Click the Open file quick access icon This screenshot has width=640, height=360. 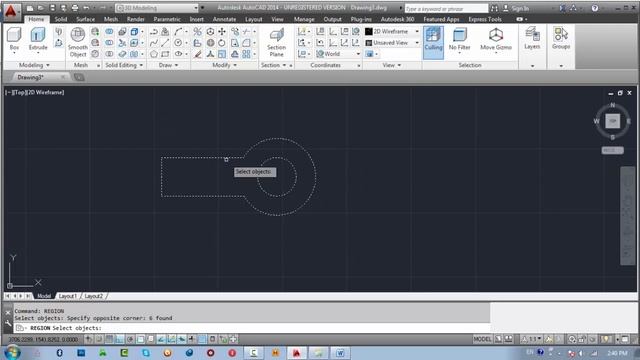coord(41,8)
